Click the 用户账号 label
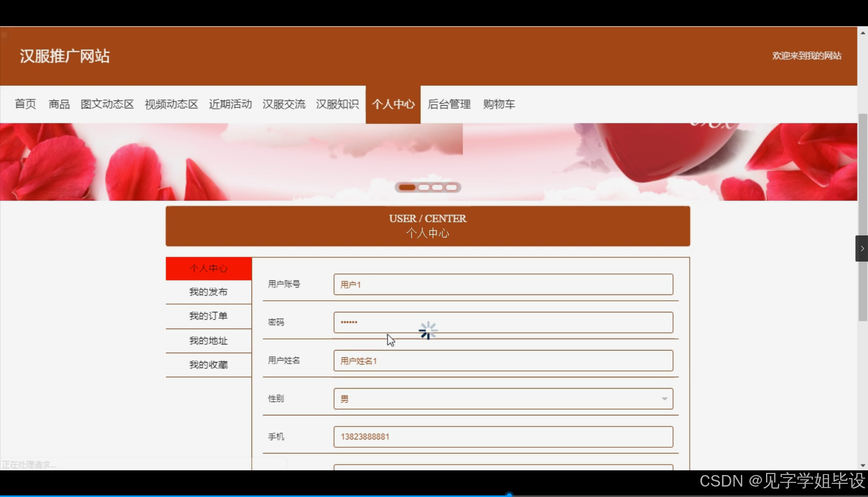The image size is (868, 497). click(284, 284)
